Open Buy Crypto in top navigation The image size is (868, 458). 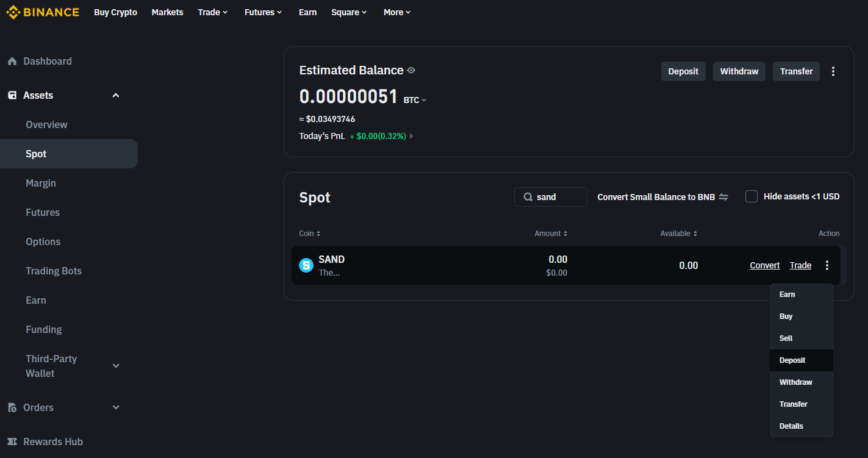click(116, 12)
